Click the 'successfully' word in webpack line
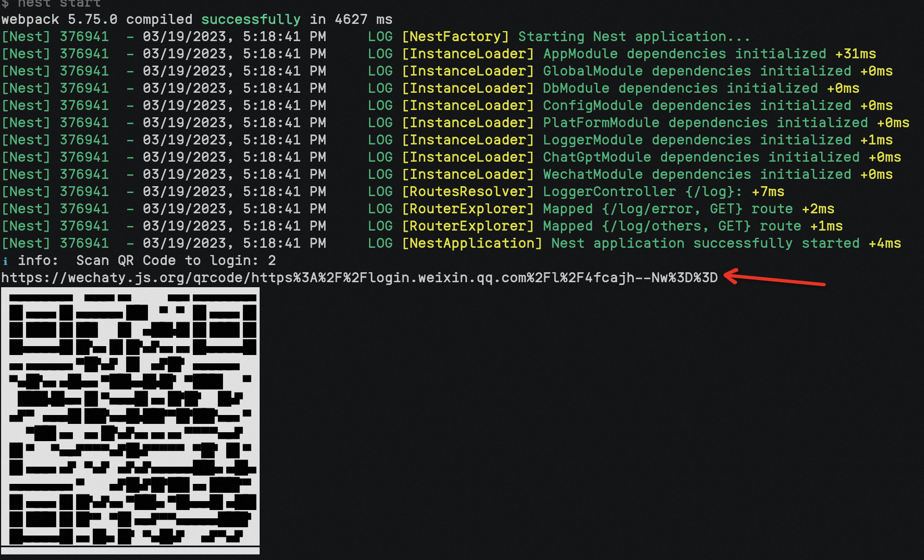This screenshot has height=560, width=924. (x=251, y=19)
